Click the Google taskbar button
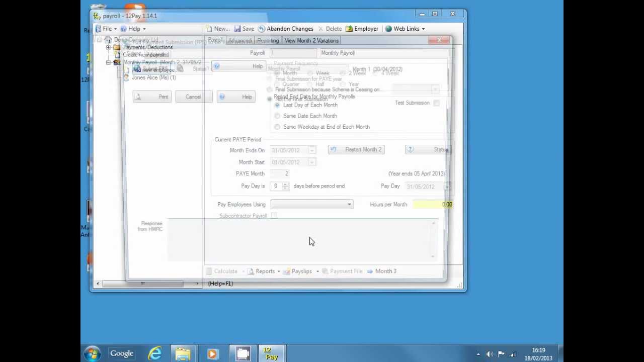The width and height of the screenshot is (644, 362). pos(122,353)
